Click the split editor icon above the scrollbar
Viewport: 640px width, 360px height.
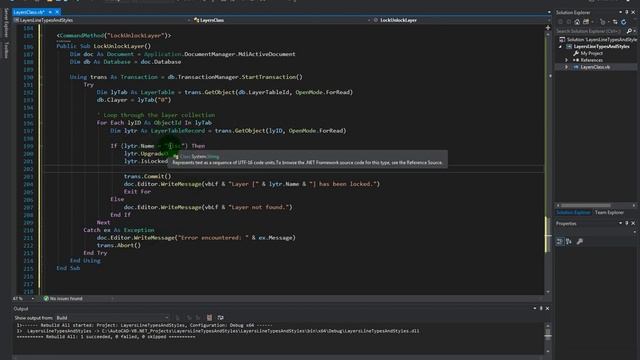pyautogui.click(x=548, y=28)
